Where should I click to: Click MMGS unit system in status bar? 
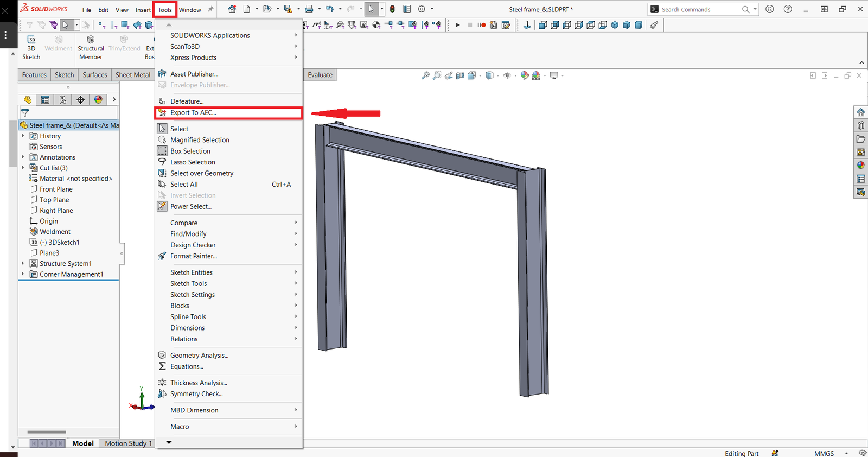point(824,453)
